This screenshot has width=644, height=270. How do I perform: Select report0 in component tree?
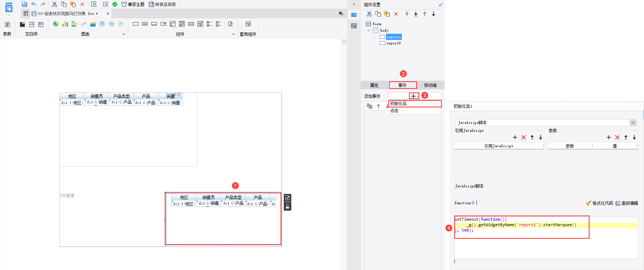tap(393, 43)
